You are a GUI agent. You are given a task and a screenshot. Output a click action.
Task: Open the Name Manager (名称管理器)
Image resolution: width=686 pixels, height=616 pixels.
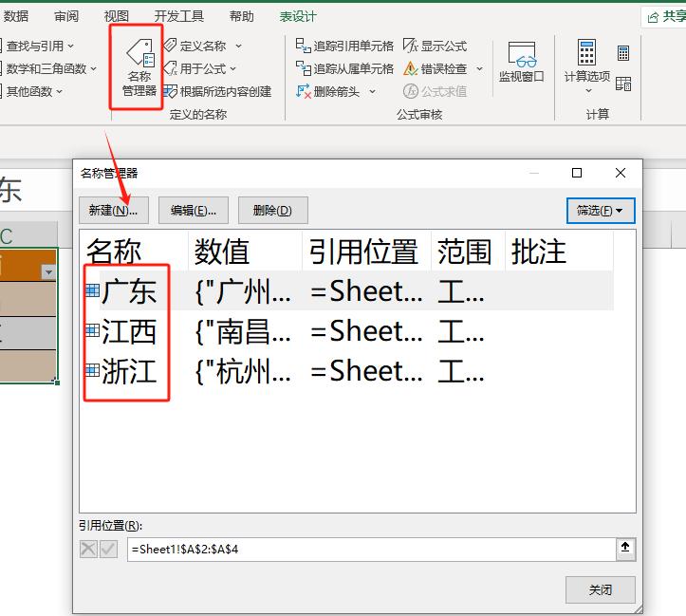pyautogui.click(x=139, y=66)
